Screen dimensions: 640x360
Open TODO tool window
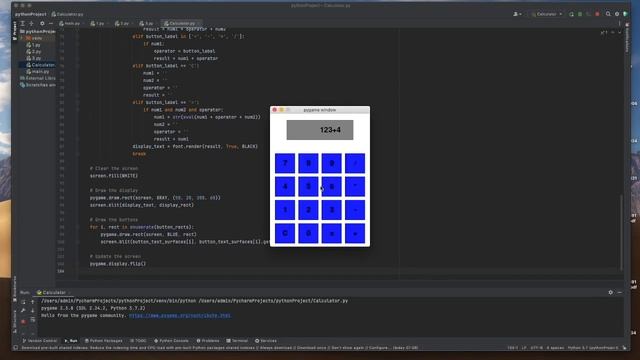[x=138, y=340]
